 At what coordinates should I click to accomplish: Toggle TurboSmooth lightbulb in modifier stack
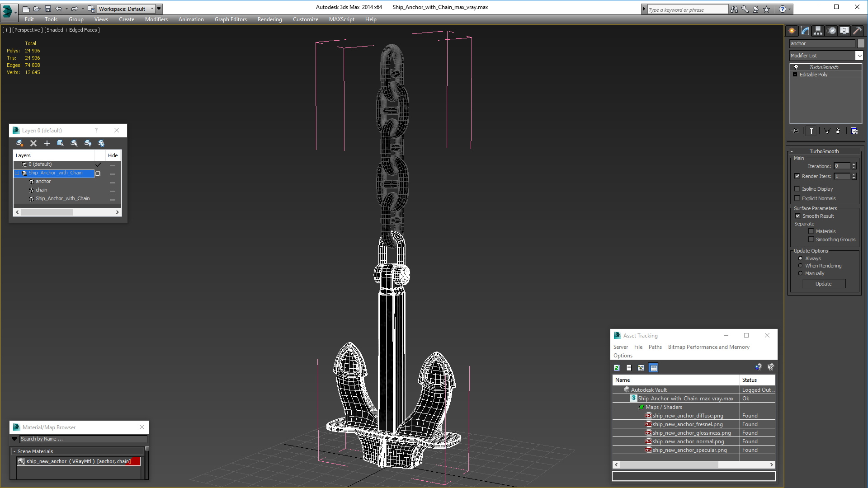[796, 67]
